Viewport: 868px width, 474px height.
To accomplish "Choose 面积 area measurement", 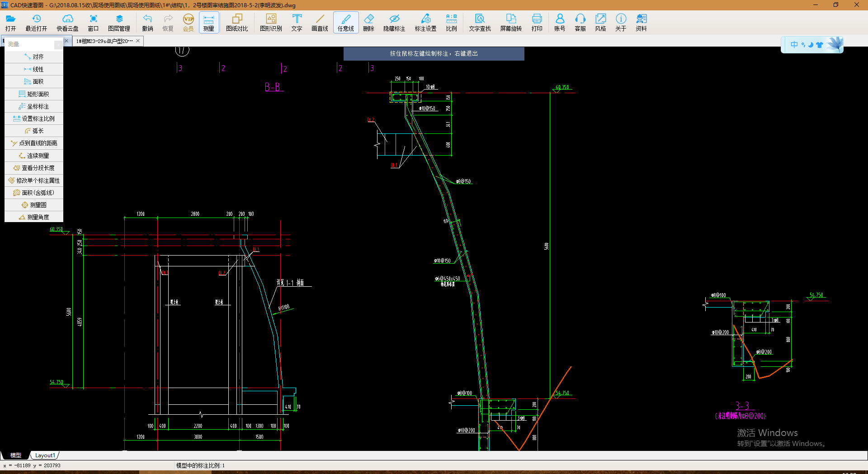I will coord(34,81).
